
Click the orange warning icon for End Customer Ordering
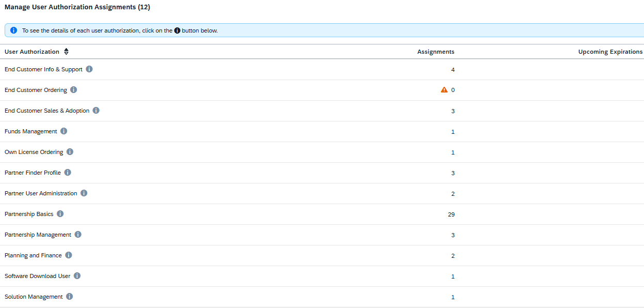click(x=444, y=90)
